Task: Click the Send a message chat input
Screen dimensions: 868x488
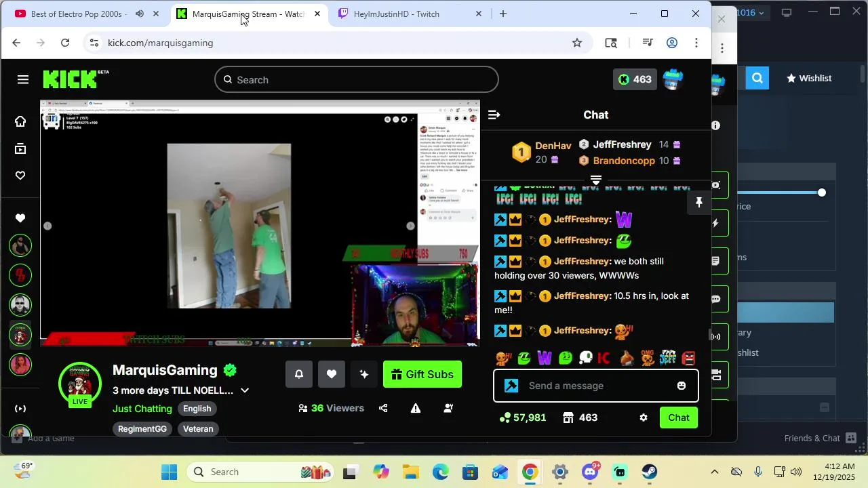Action: 596,386
